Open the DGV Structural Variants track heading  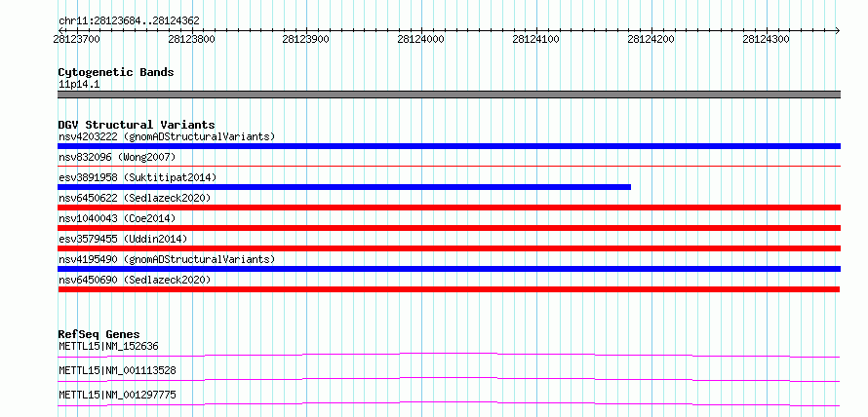(137, 125)
